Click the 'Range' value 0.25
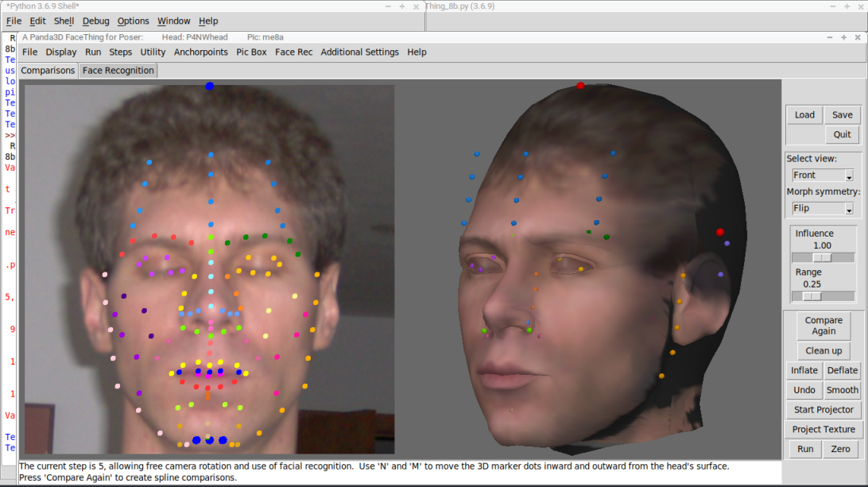 tap(812, 284)
